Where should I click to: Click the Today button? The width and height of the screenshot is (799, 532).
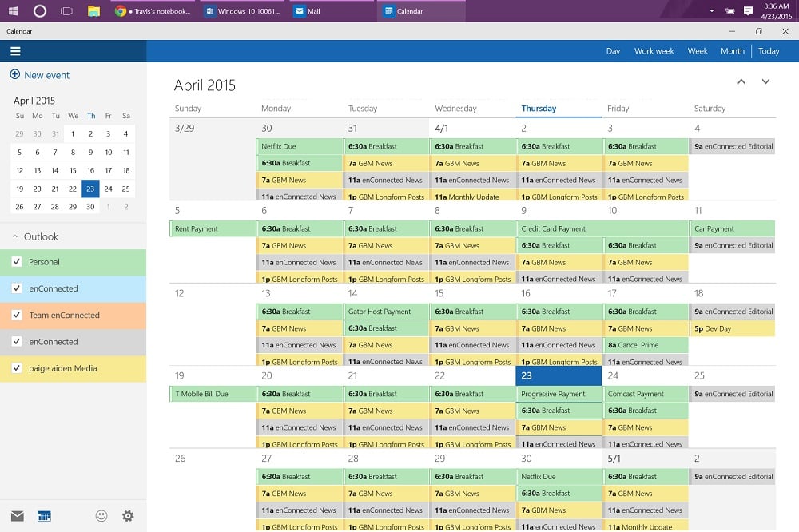point(769,51)
